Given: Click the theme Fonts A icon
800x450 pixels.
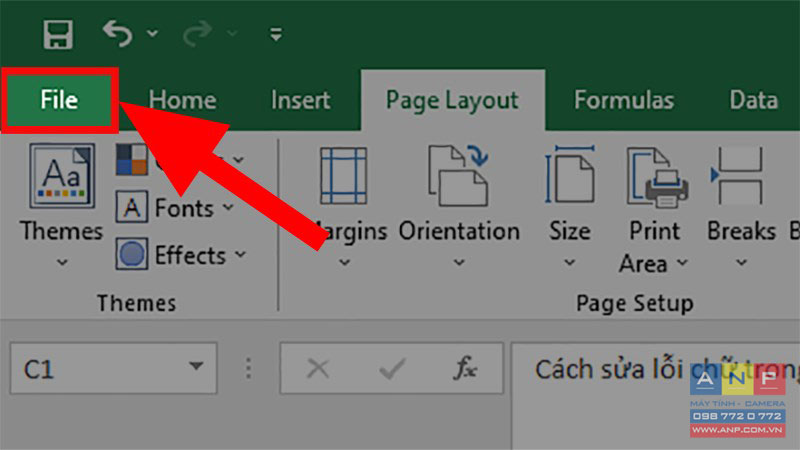Looking at the screenshot, I should (132, 207).
